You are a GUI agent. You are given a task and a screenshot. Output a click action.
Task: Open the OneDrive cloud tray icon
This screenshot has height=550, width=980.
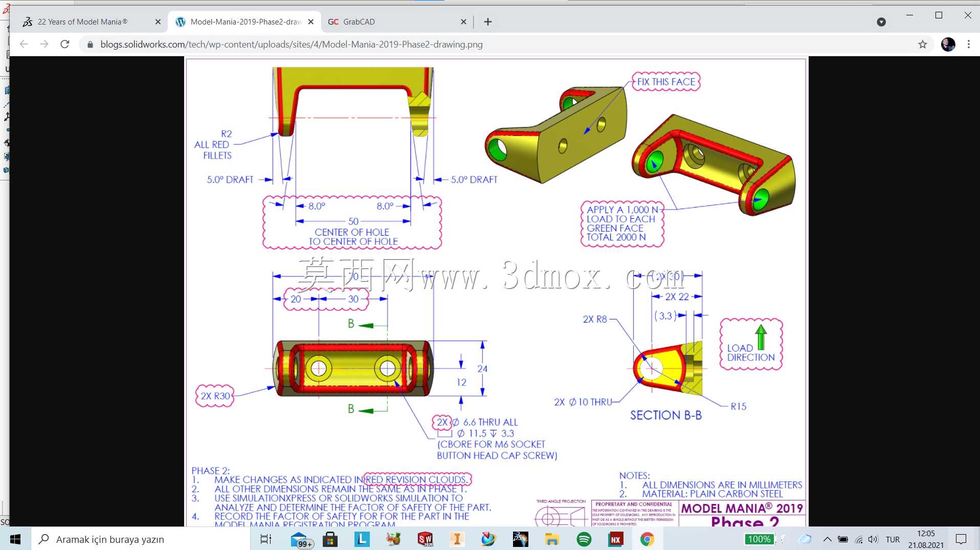(805, 539)
